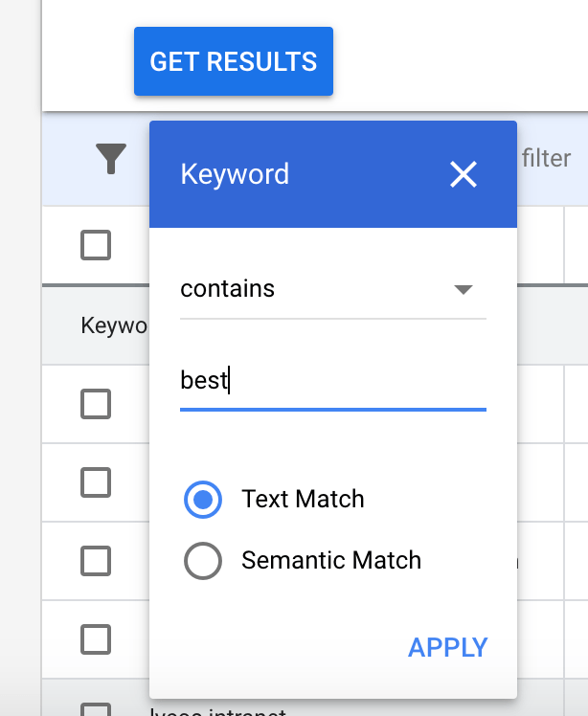Check the second keyword row checkbox
588x716 pixels.
pyautogui.click(x=96, y=481)
